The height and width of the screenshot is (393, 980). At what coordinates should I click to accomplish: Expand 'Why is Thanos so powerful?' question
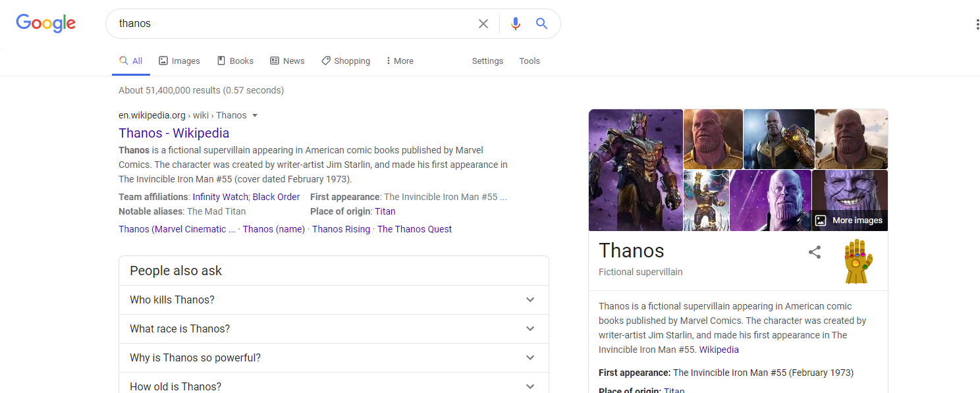333,357
